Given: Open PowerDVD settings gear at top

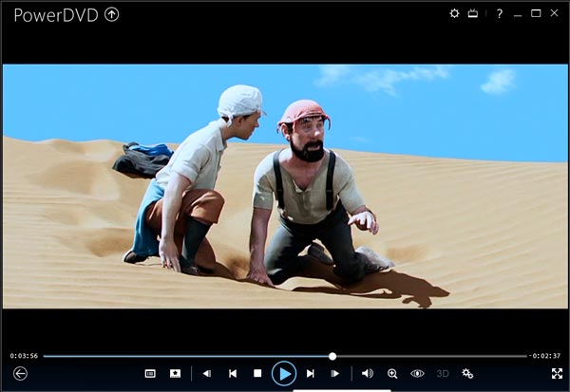Looking at the screenshot, I should click(x=454, y=13).
